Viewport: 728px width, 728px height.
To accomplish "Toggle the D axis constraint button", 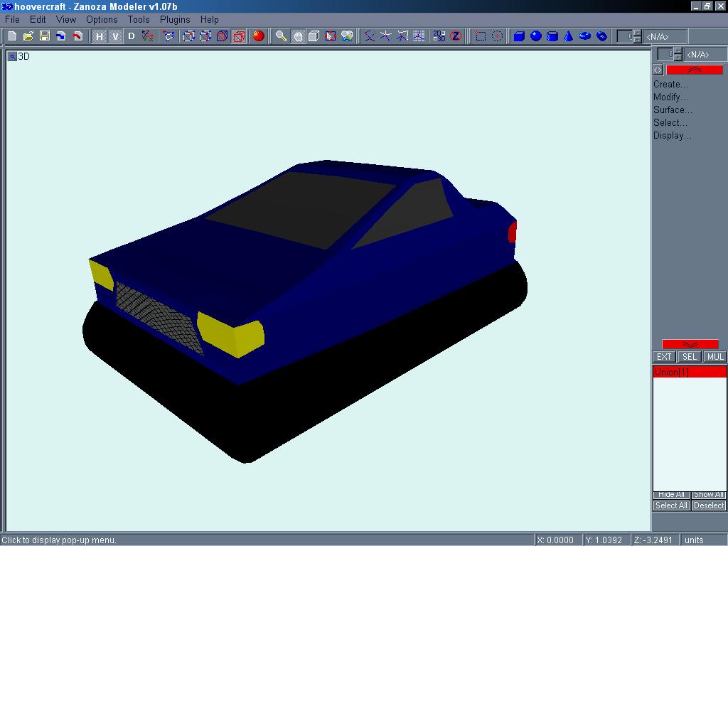I will click(132, 36).
